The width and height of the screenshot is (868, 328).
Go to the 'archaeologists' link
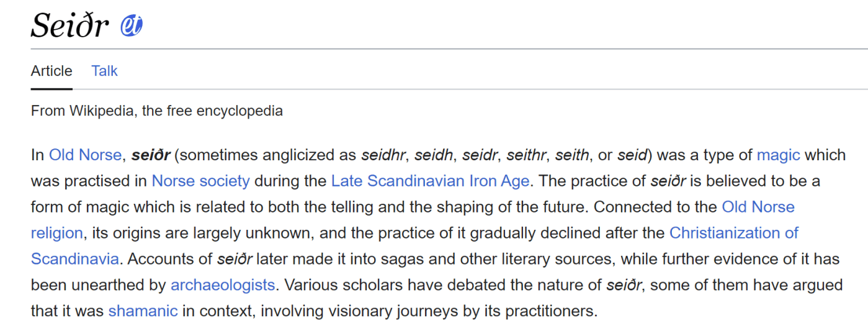tap(223, 285)
